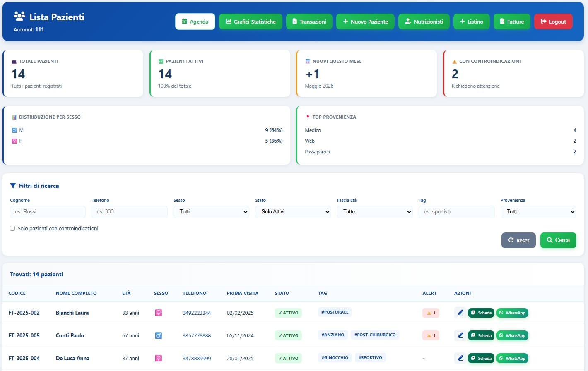Click the #SPORTIVO tag

pos(370,358)
